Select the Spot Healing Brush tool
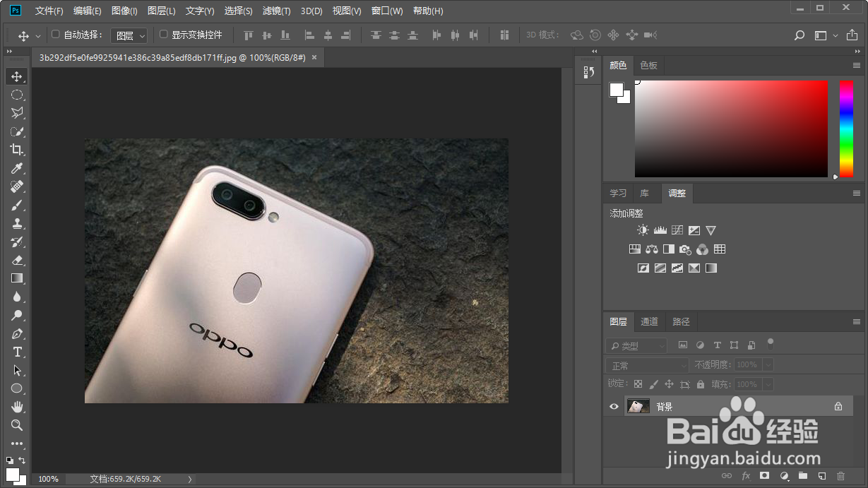868x488 pixels. click(x=17, y=186)
